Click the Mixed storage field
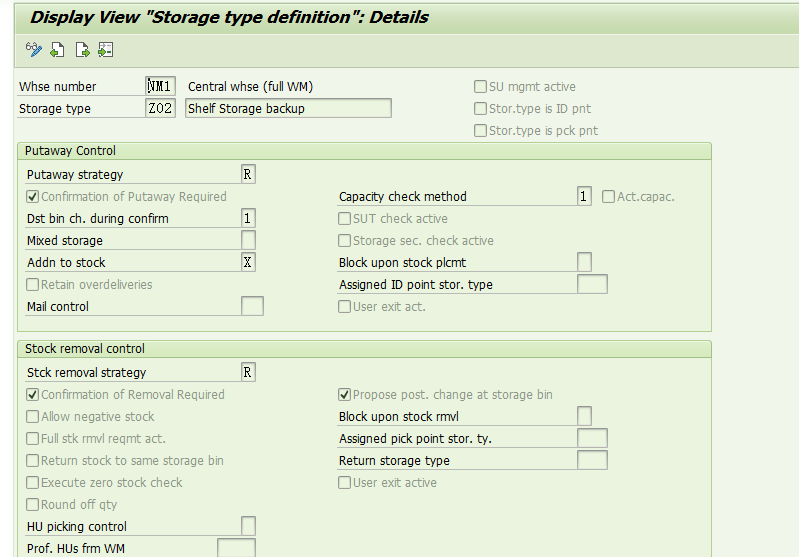Screen dimensions: 799x557 tap(248, 240)
